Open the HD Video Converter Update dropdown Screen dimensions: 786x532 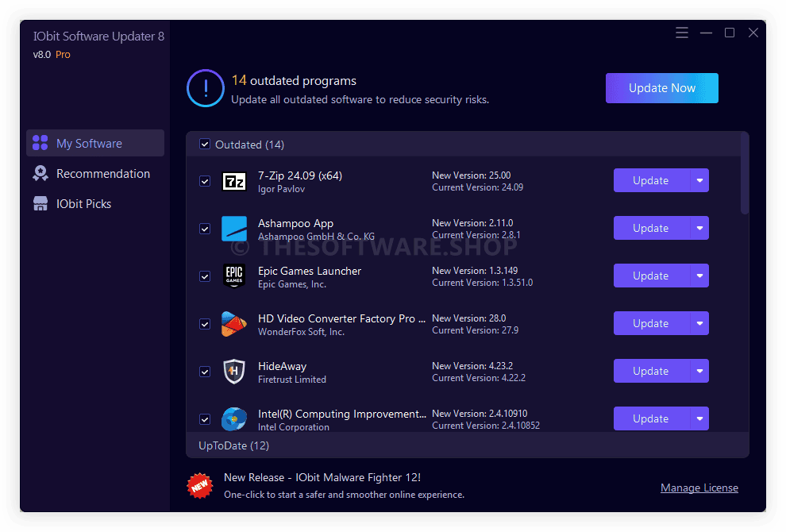tap(699, 323)
